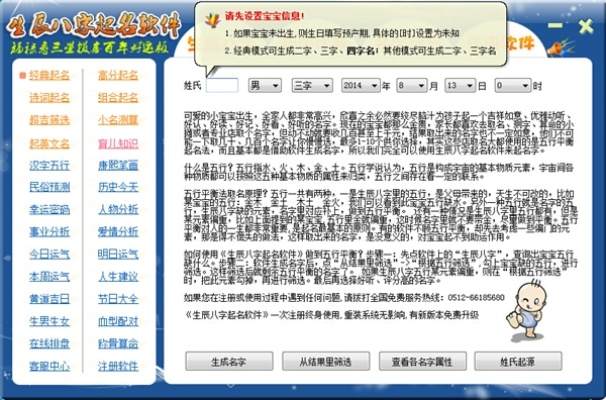Image resolution: width=606 pixels, height=400 pixels.
Task: Click the 姓氏起源 button
Action: tap(518, 361)
